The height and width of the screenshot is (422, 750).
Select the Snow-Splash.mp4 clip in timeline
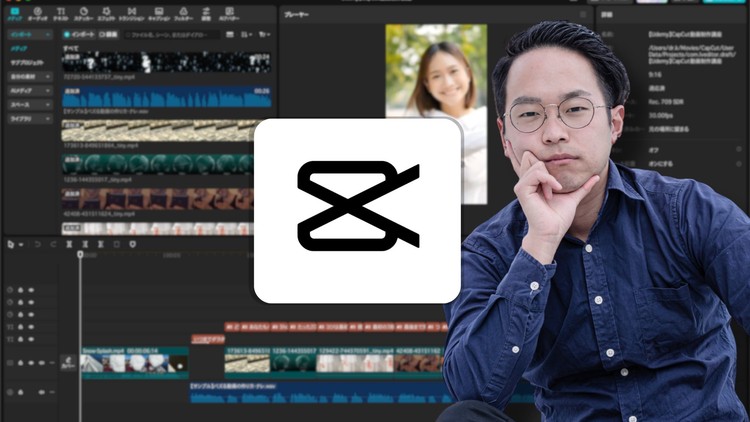point(134,362)
